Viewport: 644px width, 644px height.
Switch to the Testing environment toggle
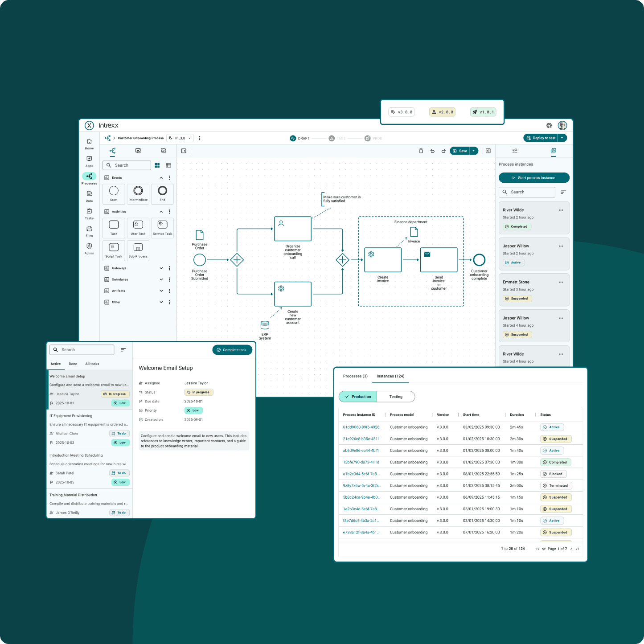[396, 397]
